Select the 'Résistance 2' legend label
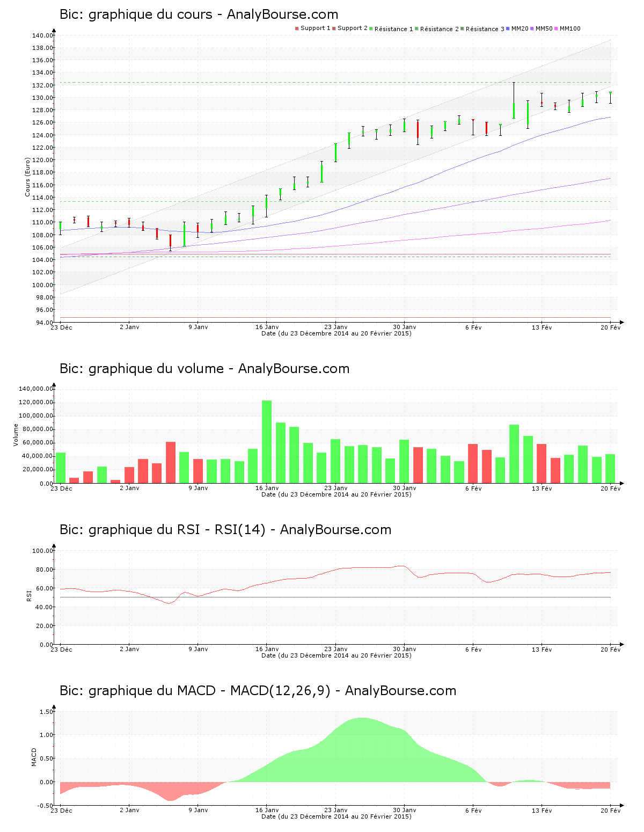The image size is (644, 832). click(440, 29)
